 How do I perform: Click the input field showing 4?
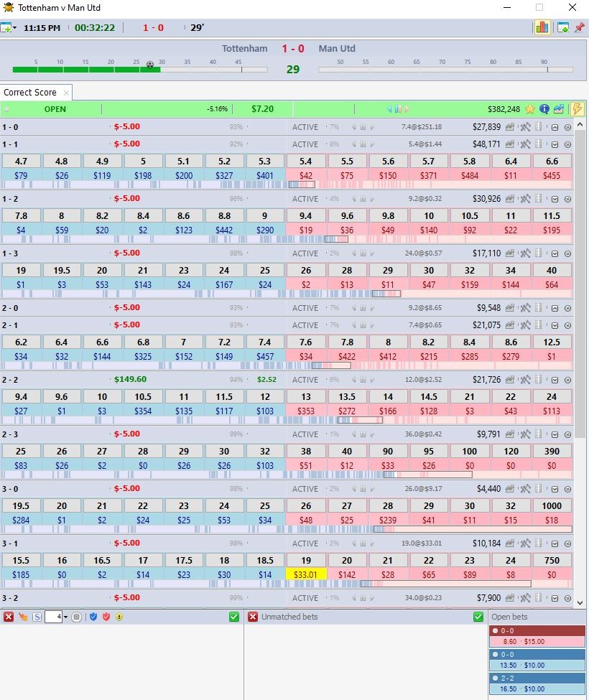(54, 617)
